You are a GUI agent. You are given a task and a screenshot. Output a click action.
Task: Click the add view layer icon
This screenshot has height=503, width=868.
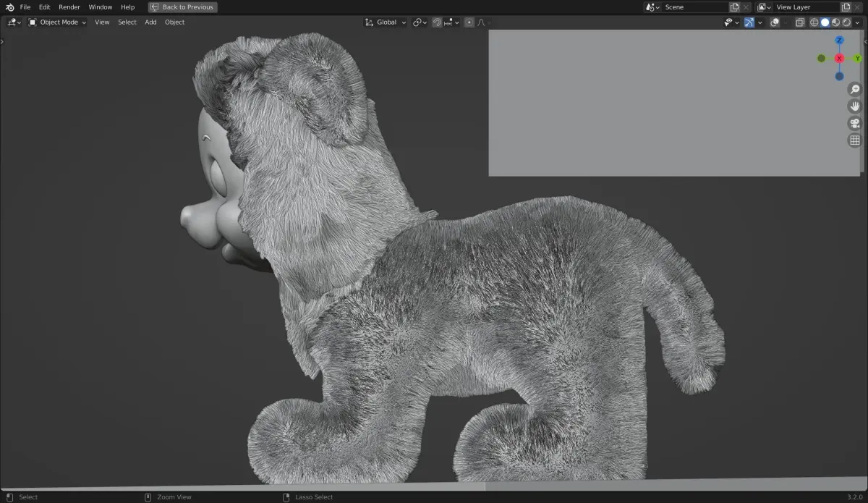(846, 7)
